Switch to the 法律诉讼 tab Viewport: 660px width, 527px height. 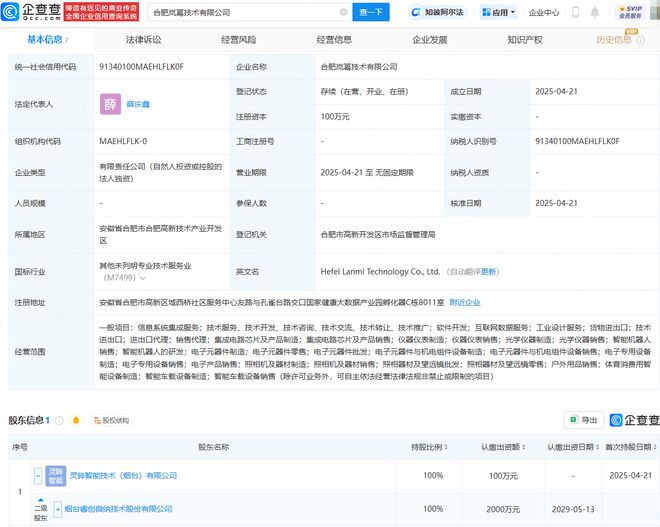[x=143, y=40]
